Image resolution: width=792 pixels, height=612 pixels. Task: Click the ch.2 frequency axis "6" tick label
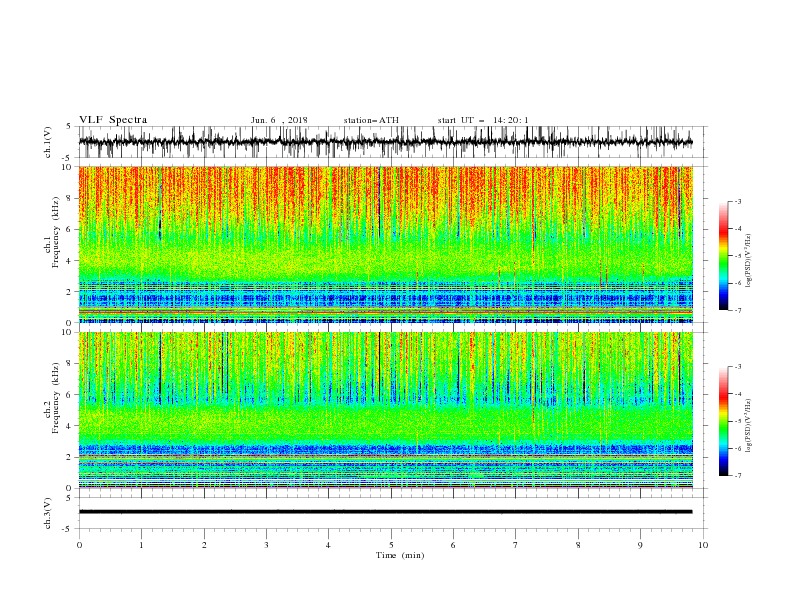point(70,395)
